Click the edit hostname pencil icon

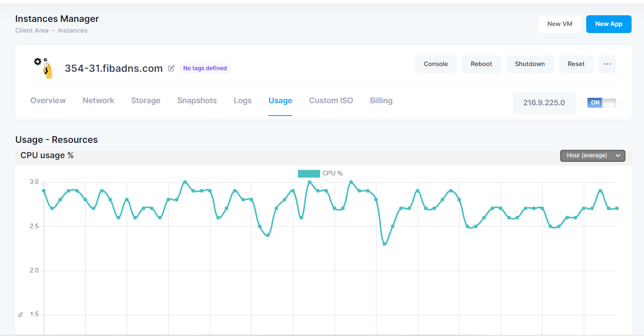tap(171, 68)
